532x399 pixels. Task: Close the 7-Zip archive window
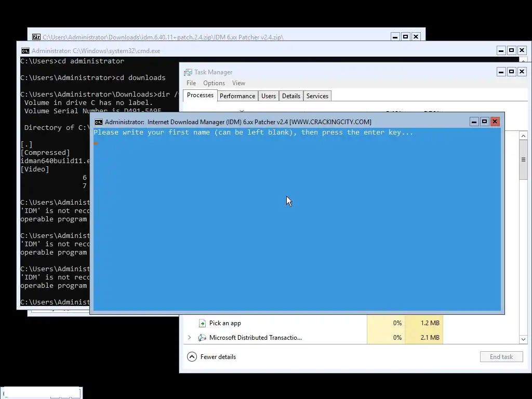(416, 37)
